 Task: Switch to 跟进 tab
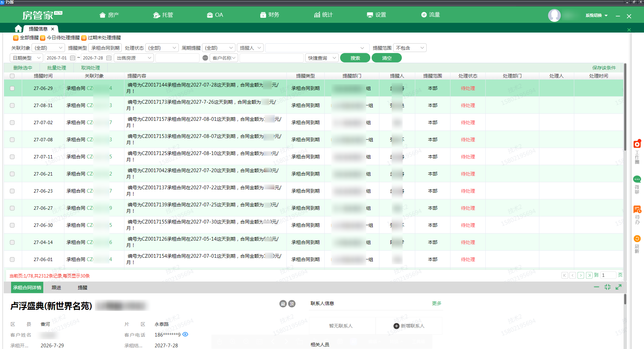tap(56, 288)
